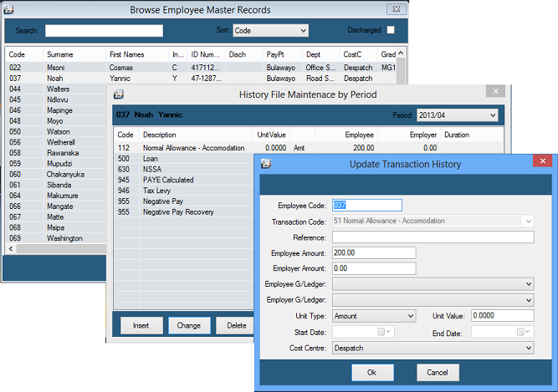The height and width of the screenshot is (392, 558).
Task: Select the 945 PAYE Calculated row
Action: [x=184, y=180]
